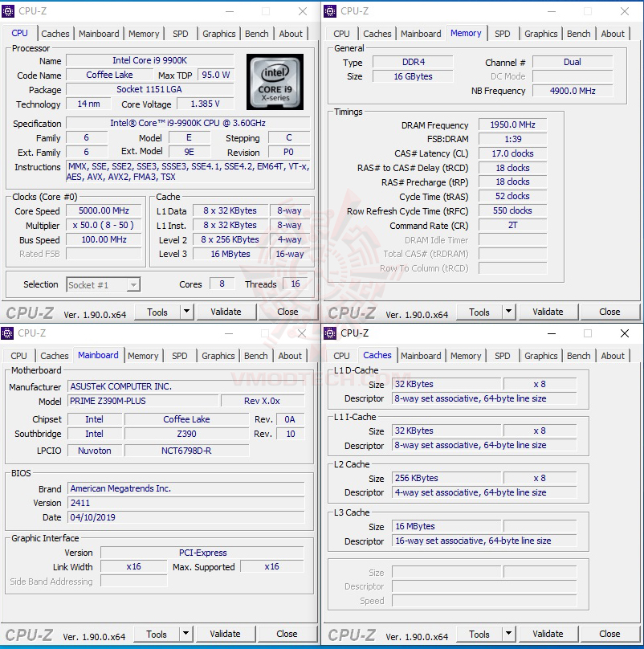Open the About tab in the Mainboard window
The width and height of the screenshot is (644, 649).
tap(290, 355)
